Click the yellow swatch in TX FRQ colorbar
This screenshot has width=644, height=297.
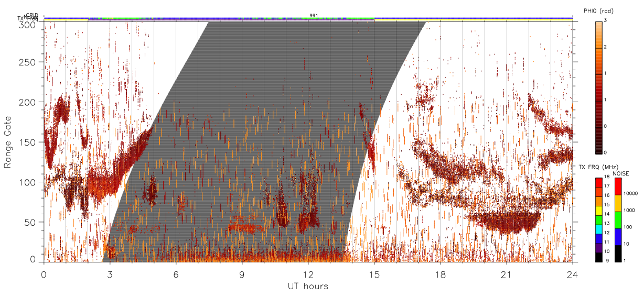[x=598, y=211]
